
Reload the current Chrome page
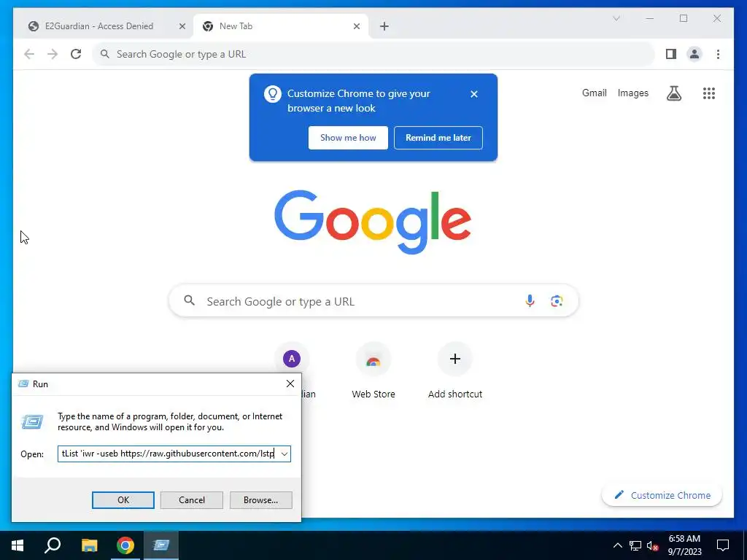pyautogui.click(x=76, y=54)
